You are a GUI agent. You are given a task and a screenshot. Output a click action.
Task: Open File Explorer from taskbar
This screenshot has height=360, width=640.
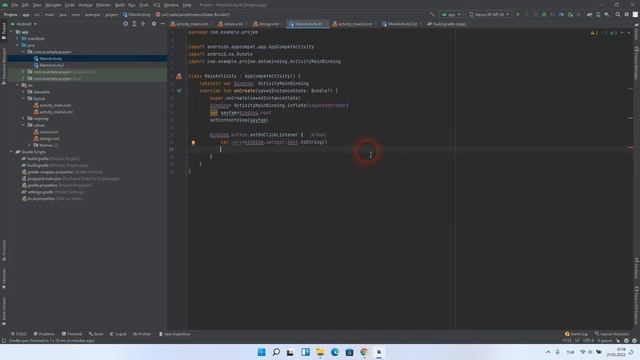click(320, 352)
